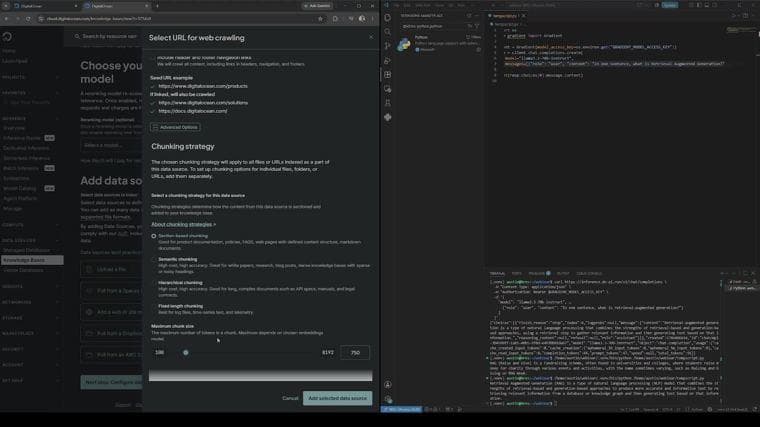Expand the PROJECTS section in sidebar
The height and width of the screenshot is (427, 760).
(x=32, y=77)
